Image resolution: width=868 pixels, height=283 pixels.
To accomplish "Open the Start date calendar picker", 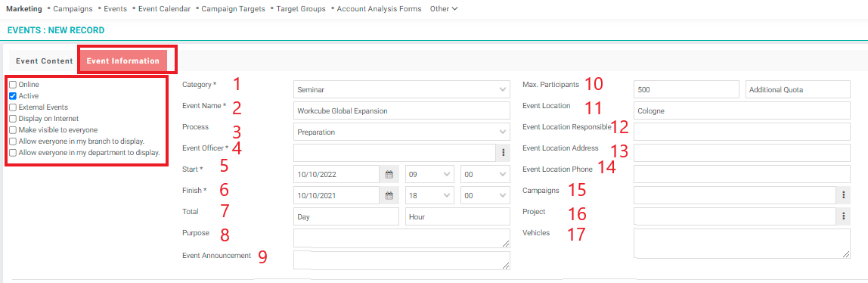I will pyautogui.click(x=389, y=175).
